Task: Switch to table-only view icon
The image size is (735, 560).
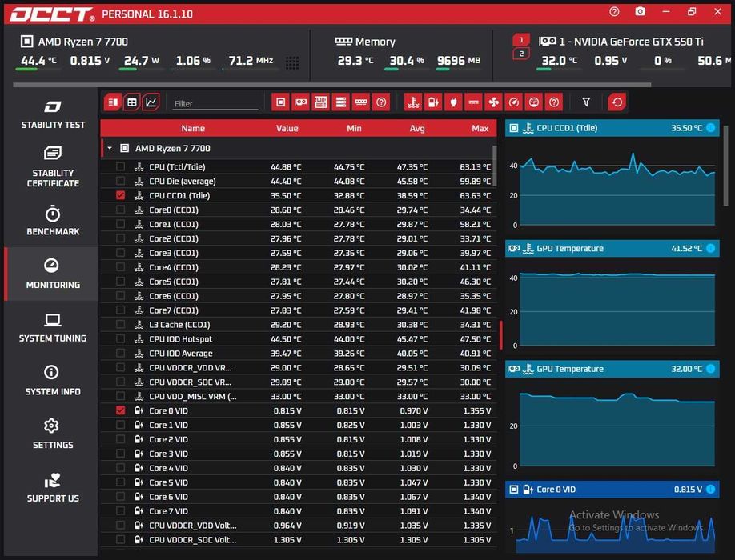Action: click(x=132, y=102)
